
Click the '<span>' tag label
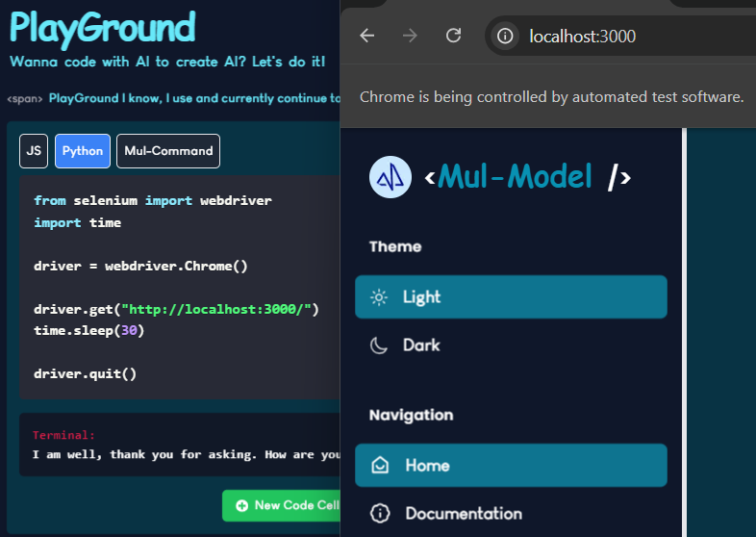[x=25, y=99]
